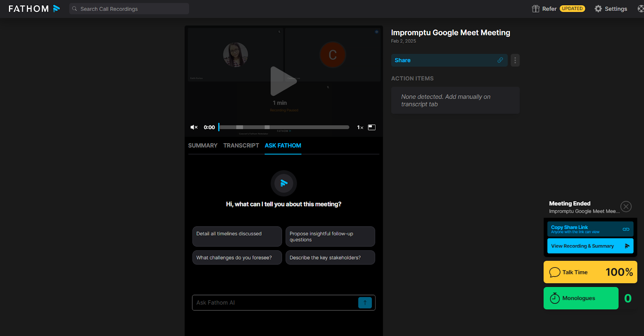644x336 pixels.
Task: Choose Propose insightful follow-up questions prompt
Action: (x=330, y=236)
